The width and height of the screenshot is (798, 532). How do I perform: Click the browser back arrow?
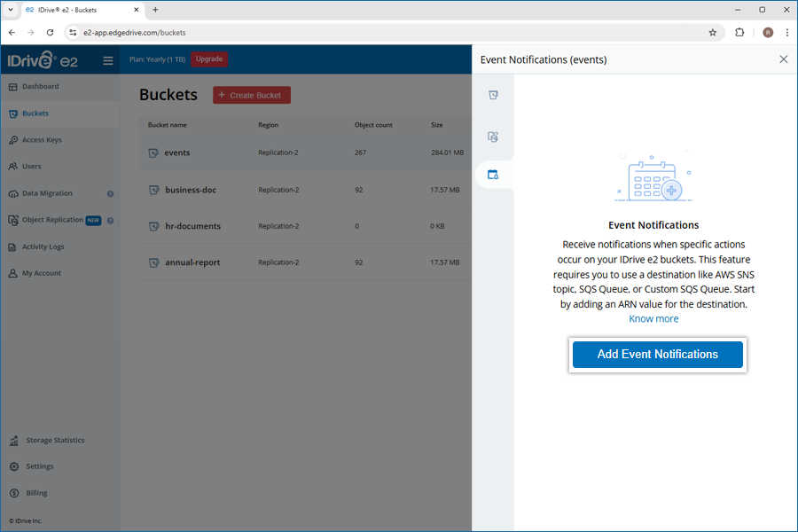point(12,33)
